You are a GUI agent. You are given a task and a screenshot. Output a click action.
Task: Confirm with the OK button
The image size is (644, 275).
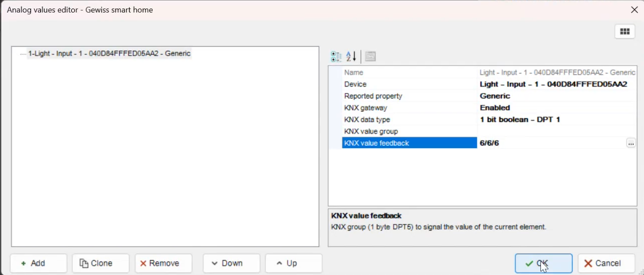(x=543, y=263)
